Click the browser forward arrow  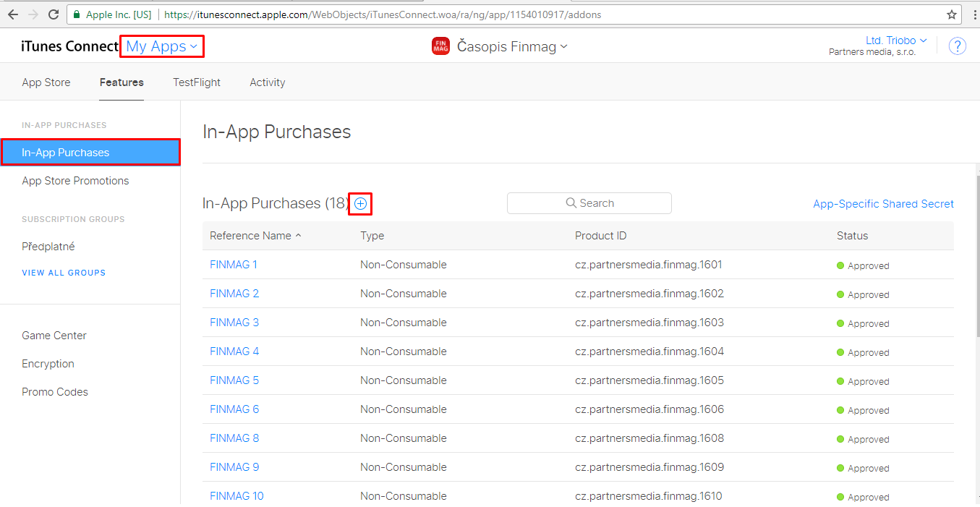(x=33, y=14)
